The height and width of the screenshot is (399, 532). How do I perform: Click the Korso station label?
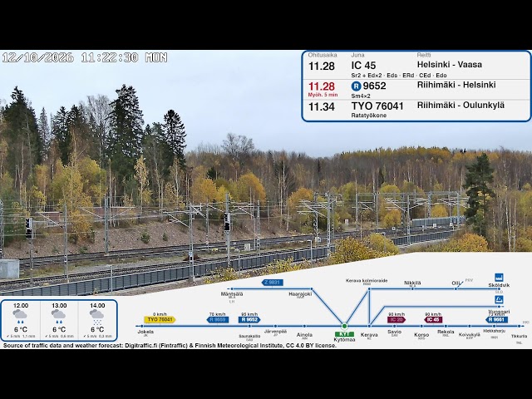(x=421, y=335)
